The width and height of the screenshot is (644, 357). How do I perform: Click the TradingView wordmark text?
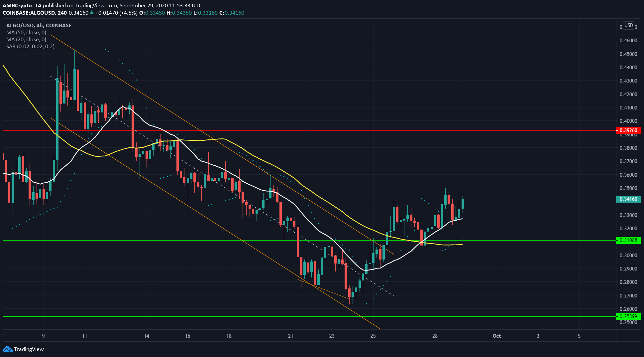(x=29, y=349)
